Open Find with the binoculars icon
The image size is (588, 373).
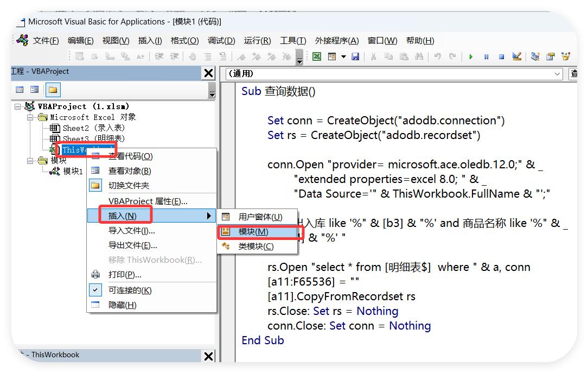coord(419,56)
